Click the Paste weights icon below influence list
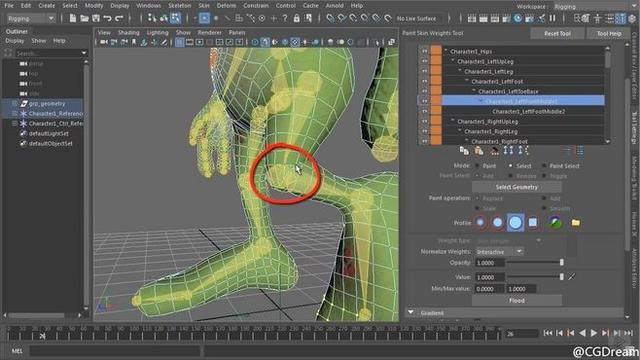 point(479,151)
